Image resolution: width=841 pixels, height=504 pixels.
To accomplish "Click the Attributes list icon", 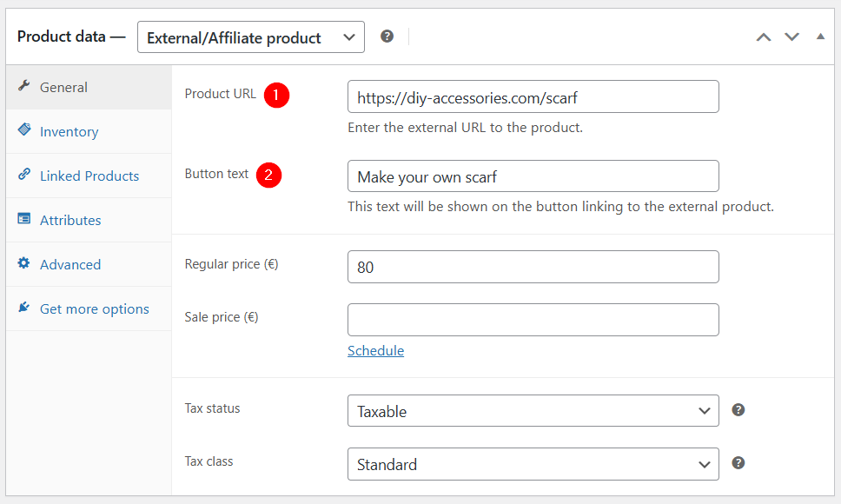I will (x=24, y=218).
